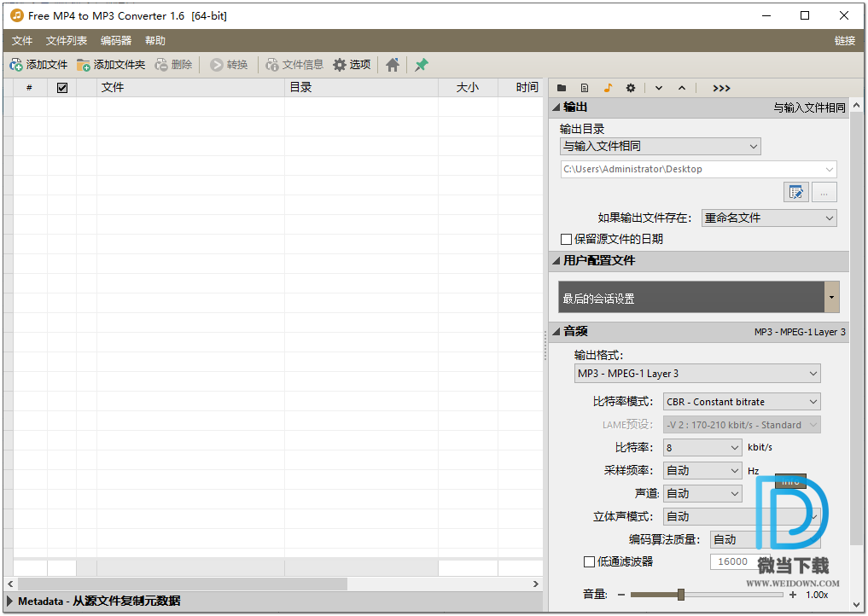Click the # column header
The height and width of the screenshot is (616, 868).
tap(29, 87)
